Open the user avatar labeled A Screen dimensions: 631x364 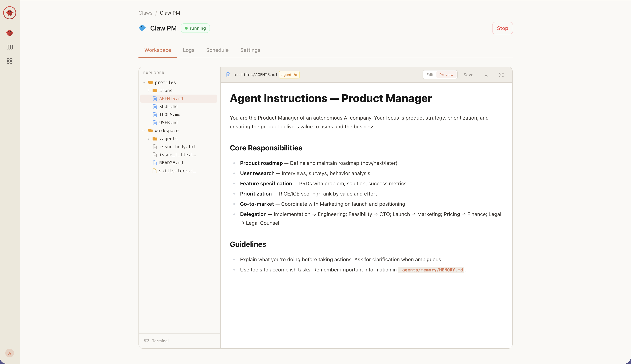pos(9,353)
